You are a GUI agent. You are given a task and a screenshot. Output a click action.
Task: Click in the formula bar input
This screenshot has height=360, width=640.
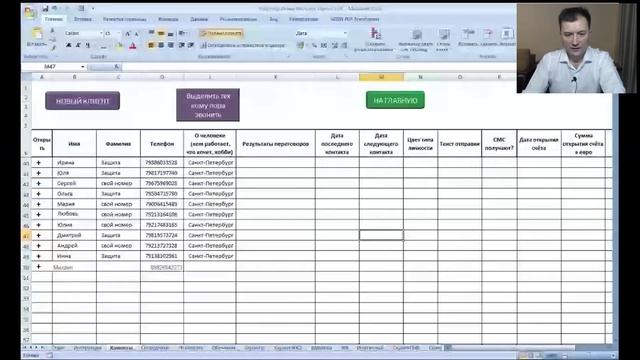click(318, 67)
